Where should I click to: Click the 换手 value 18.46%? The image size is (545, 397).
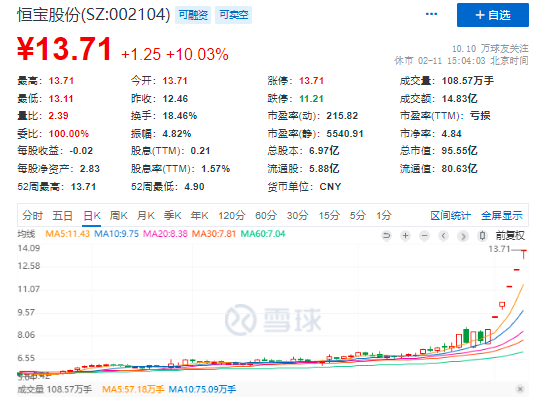(180, 116)
